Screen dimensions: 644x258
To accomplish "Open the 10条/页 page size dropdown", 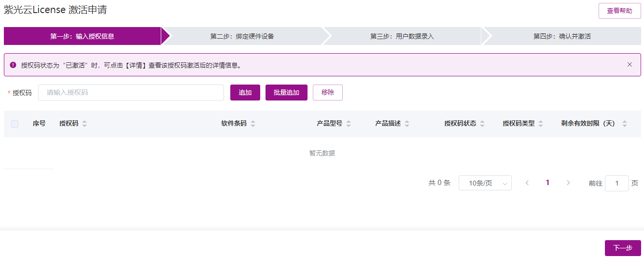I will (485, 183).
